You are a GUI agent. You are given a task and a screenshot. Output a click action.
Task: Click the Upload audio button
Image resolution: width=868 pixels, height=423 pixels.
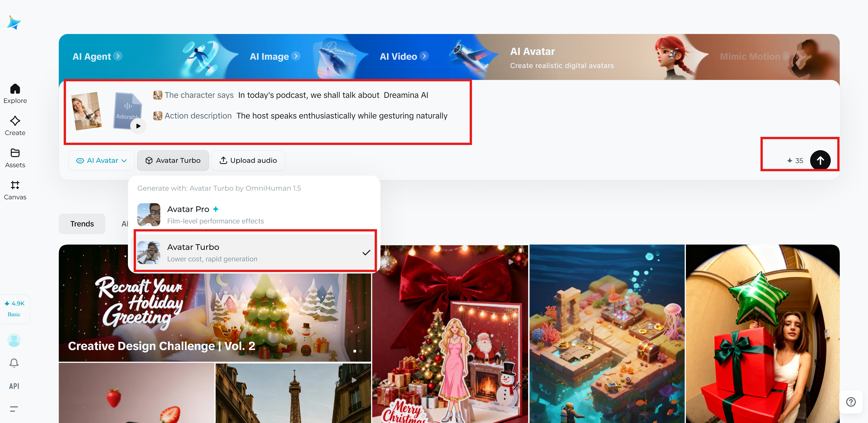click(248, 161)
